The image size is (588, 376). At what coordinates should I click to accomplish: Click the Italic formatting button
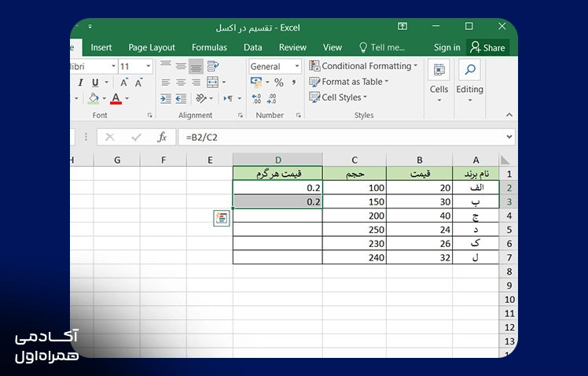80,83
